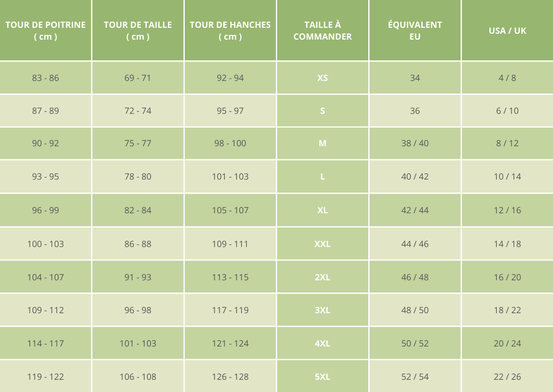Select the L size cell
This screenshot has height=392, width=553.
pos(323,177)
